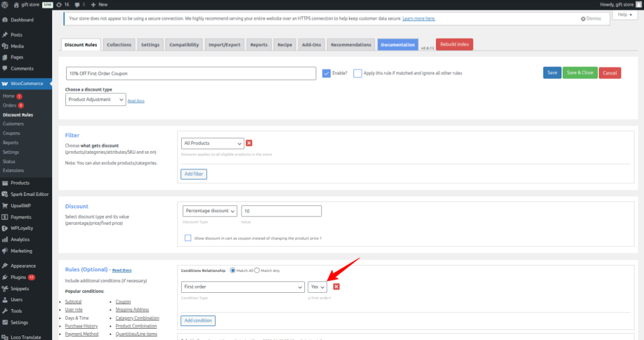Screen dimensions: 644x340
Task: Open the Product Adjustment discount type dropdown
Action: click(96, 99)
